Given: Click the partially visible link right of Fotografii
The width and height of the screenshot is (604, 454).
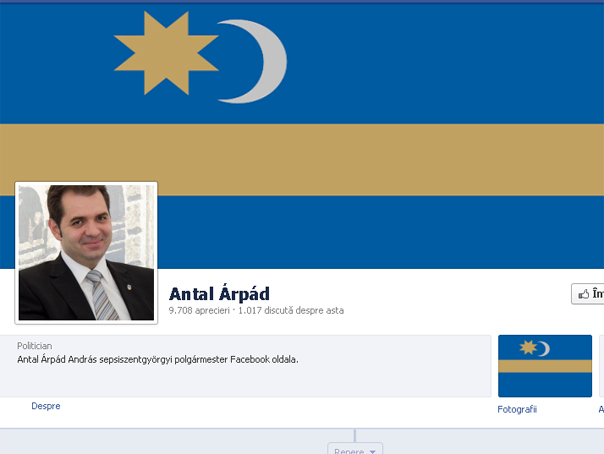Looking at the screenshot, I should [601, 409].
